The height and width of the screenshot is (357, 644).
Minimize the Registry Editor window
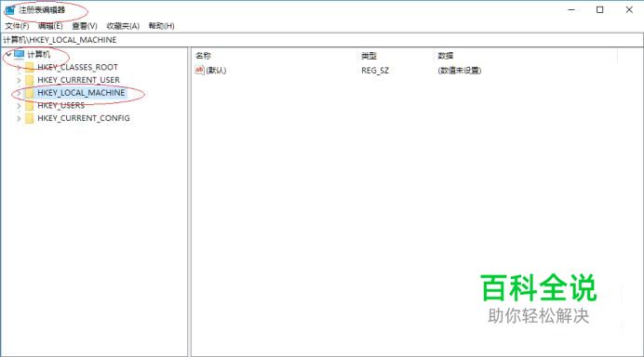(x=571, y=10)
